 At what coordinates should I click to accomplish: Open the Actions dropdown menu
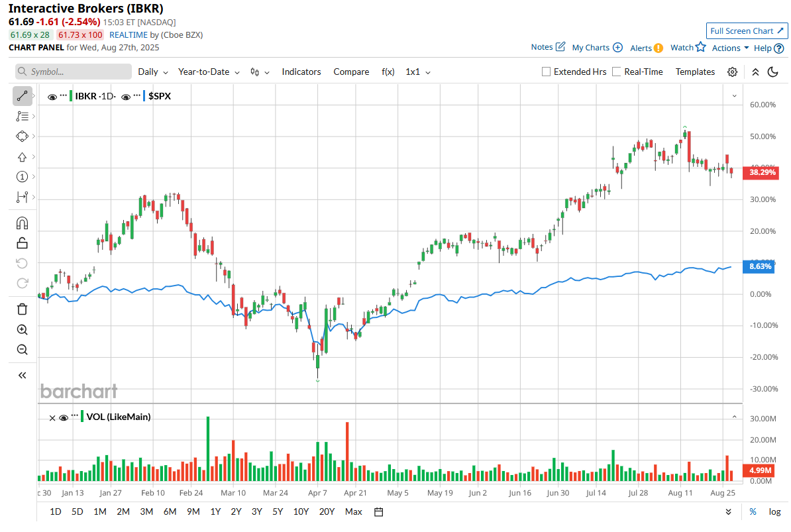tap(730, 48)
